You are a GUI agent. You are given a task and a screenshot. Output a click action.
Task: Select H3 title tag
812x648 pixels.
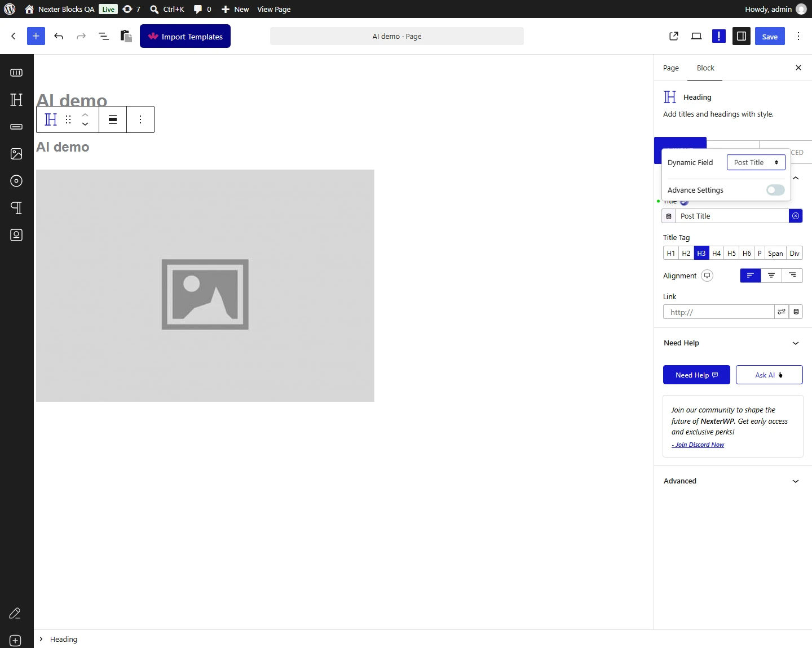701,253
